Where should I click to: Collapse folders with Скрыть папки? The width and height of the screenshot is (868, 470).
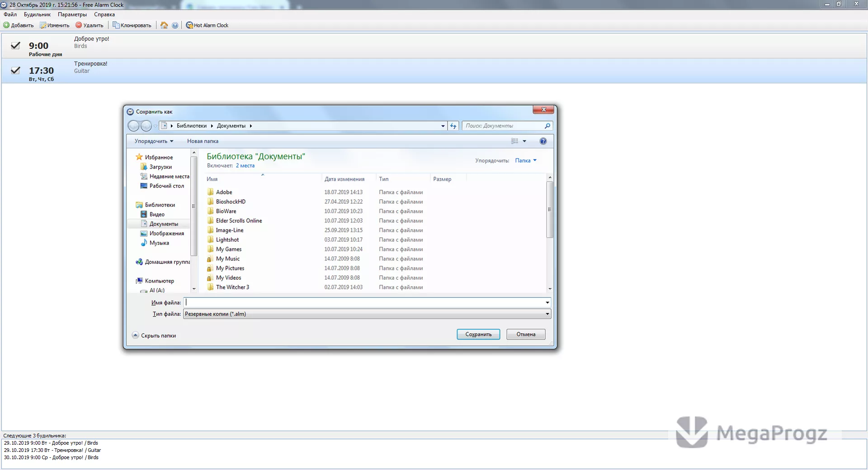pyautogui.click(x=154, y=335)
